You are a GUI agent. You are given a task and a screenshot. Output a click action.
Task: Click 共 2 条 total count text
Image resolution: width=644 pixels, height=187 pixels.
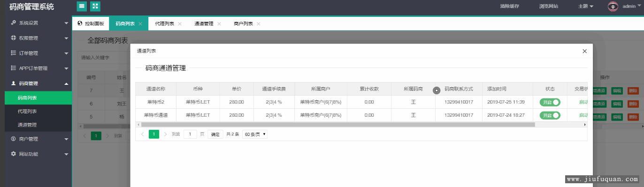point(232,134)
